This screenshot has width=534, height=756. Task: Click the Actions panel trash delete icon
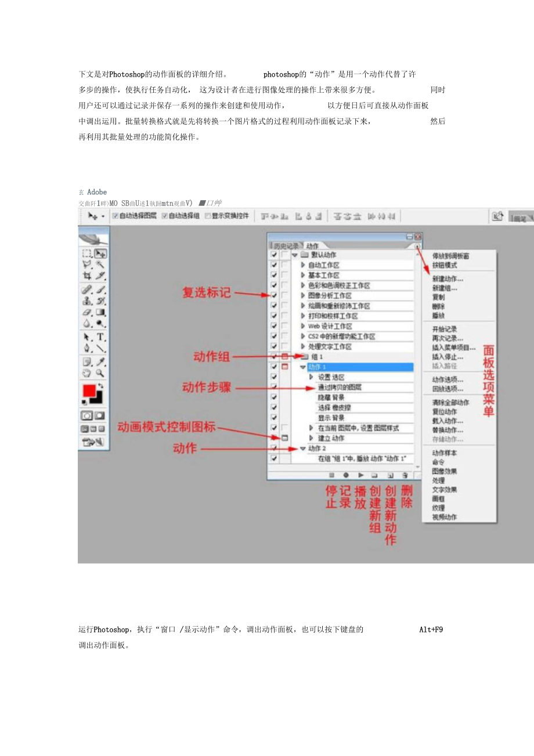[x=405, y=475]
